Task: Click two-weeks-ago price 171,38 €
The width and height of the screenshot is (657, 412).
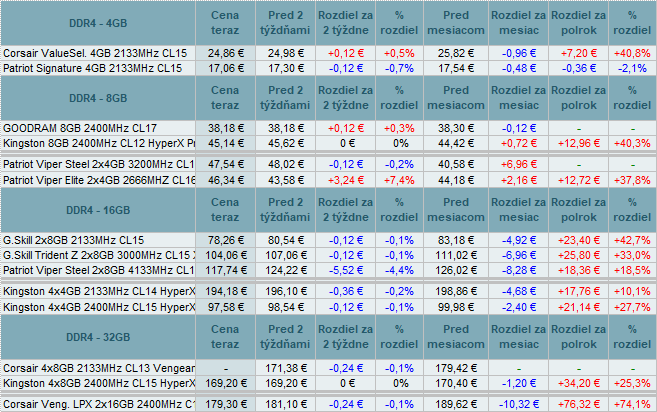Action: click(x=286, y=368)
